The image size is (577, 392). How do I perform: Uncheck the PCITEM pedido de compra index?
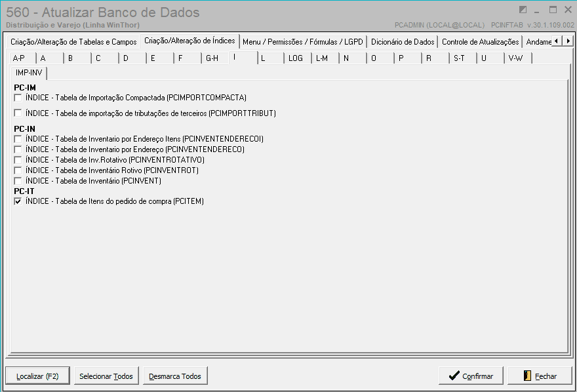pos(16,201)
